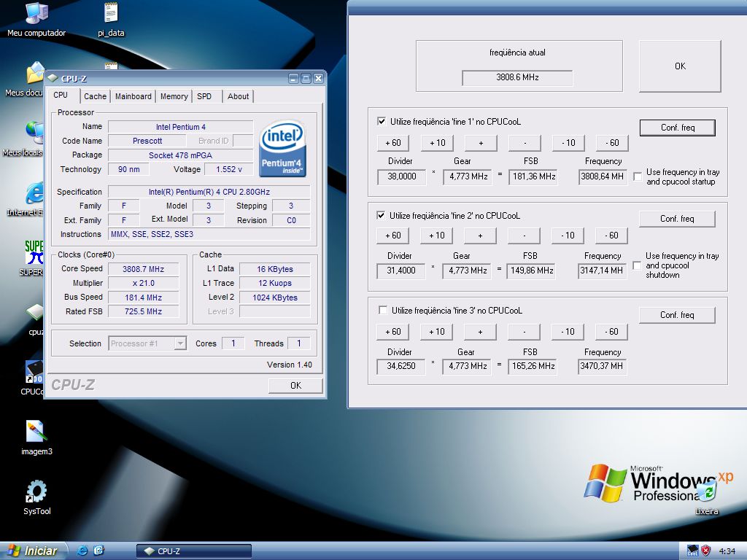Click +60 in fine 2 section
The width and height of the screenshot is (747, 560).
(392, 236)
